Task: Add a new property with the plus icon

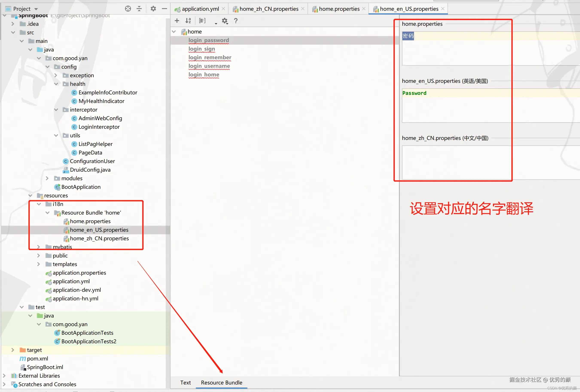Action: (177, 21)
